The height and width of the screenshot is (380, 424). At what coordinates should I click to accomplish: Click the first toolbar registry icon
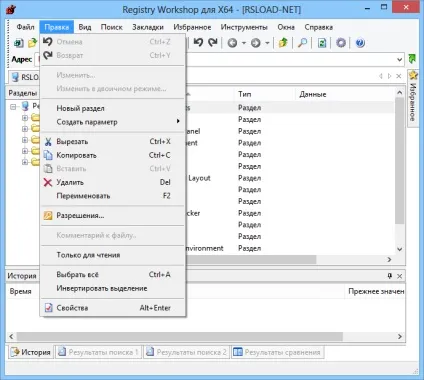[x=19, y=43]
